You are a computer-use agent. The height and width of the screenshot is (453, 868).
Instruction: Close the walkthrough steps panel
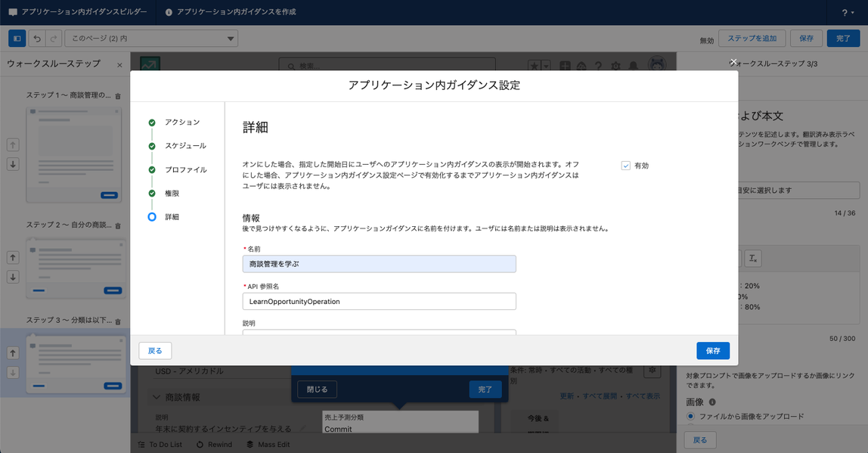point(119,65)
